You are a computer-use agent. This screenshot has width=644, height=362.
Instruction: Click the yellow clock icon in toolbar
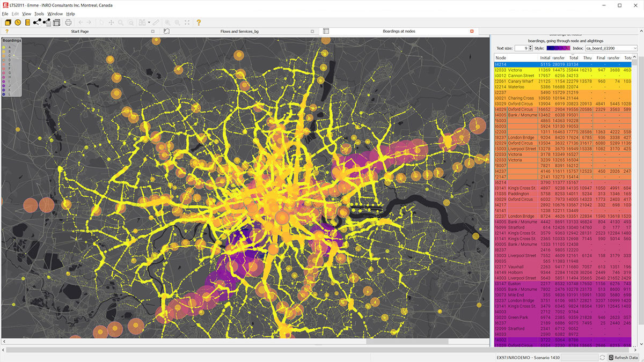pos(18,23)
